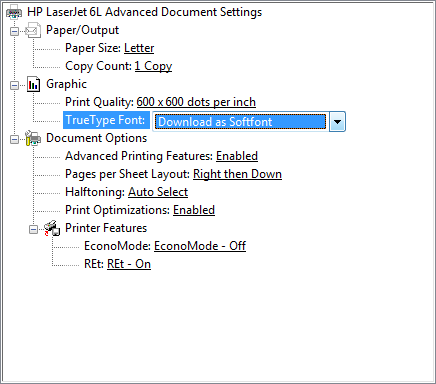Click Enabled next to Print Optimizations
The image size is (436, 384).
[194, 210]
